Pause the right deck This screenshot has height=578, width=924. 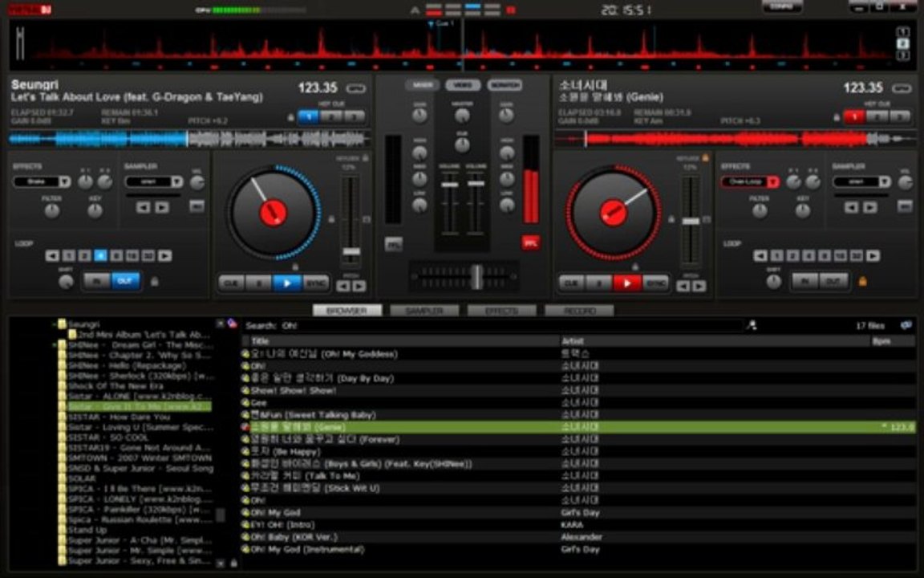tap(599, 283)
